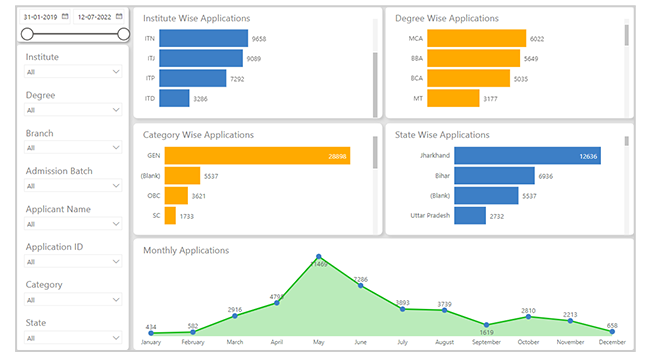Select the Bihar state bar
650x360 pixels.
click(495, 175)
